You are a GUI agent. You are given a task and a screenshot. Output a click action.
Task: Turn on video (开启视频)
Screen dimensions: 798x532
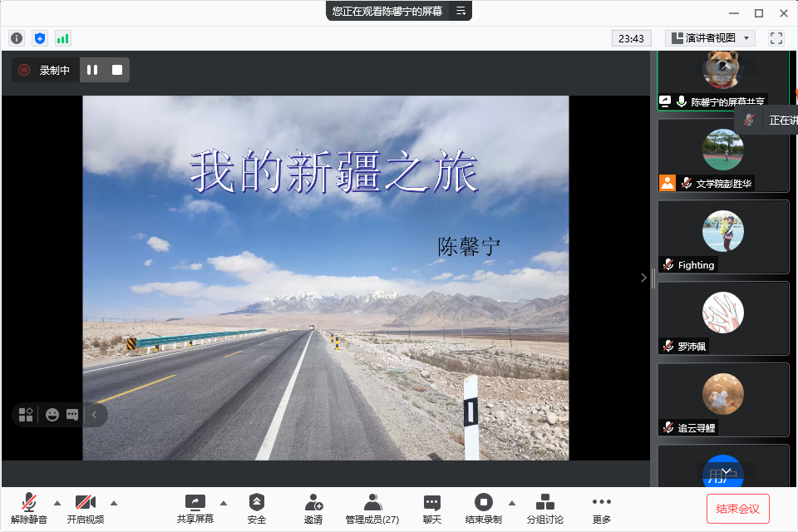tap(86, 508)
